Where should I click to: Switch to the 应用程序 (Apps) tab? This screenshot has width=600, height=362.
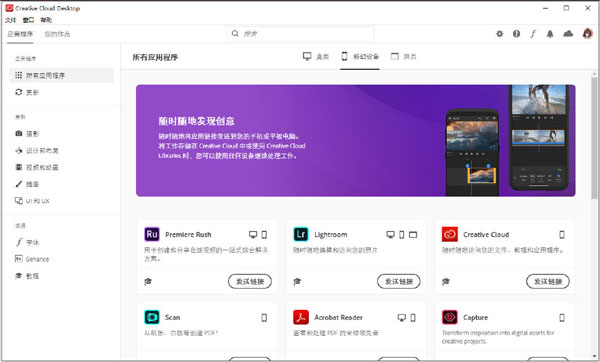coord(20,34)
